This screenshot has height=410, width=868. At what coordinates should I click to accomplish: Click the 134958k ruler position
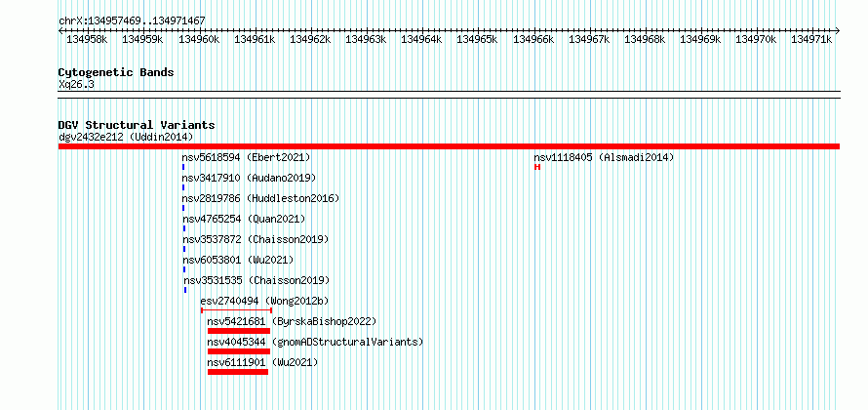87,39
